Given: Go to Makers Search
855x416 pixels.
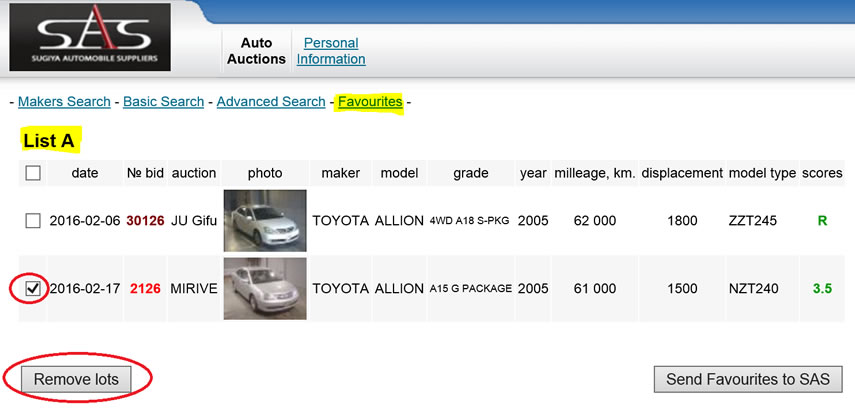Looking at the screenshot, I should pyautogui.click(x=64, y=101).
